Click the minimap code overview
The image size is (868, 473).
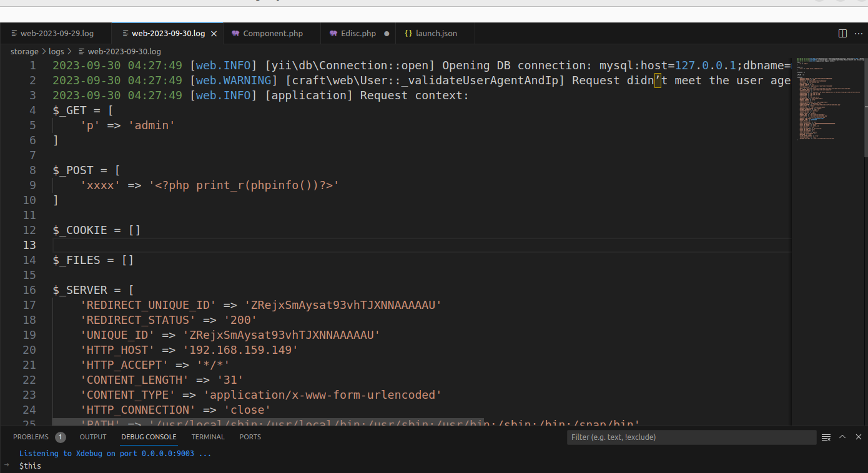tap(827, 100)
